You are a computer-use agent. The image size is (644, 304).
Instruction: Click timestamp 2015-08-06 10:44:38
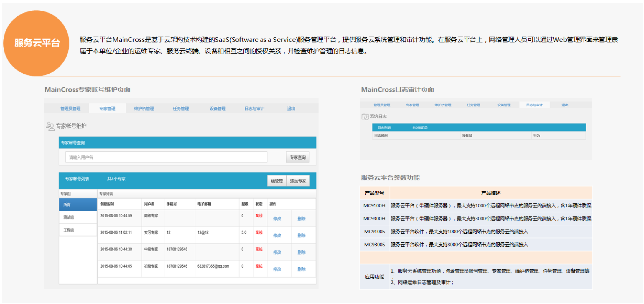116,249
